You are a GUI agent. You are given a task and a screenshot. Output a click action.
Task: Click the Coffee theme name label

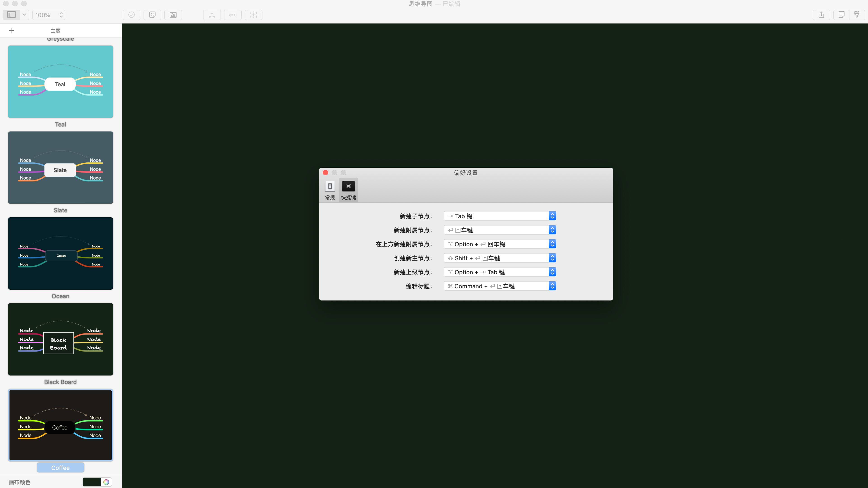coord(60,467)
